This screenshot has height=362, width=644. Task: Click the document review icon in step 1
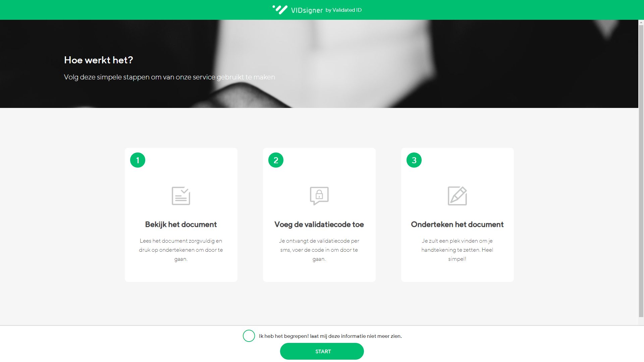(180, 195)
